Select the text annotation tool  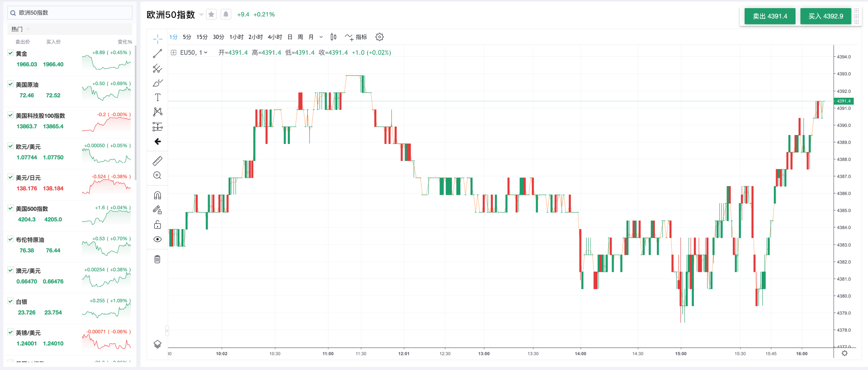157,97
